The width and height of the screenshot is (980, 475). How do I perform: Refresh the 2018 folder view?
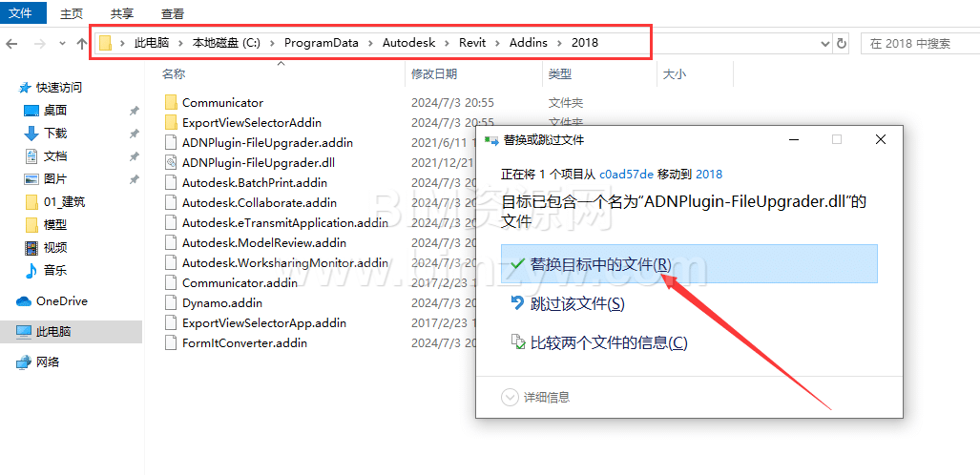(842, 43)
